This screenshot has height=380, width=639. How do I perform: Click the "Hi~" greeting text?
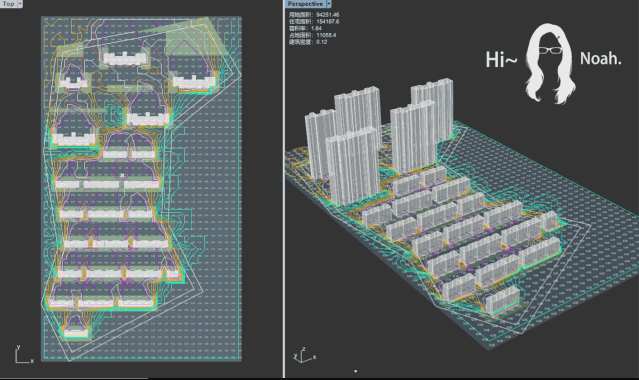pyautogui.click(x=501, y=60)
